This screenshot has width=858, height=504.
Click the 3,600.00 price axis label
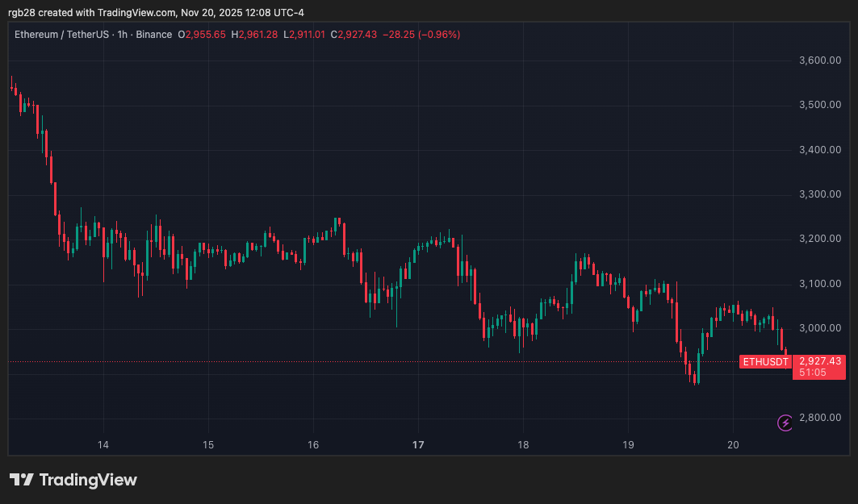pyautogui.click(x=819, y=60)
